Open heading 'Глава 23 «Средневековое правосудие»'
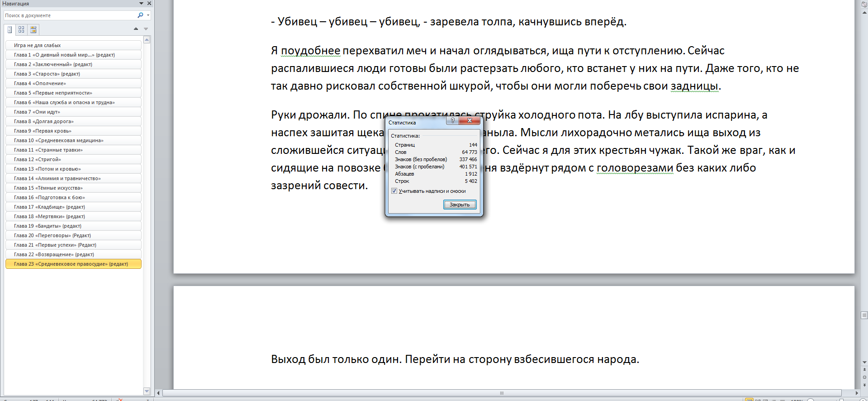868x401 pixels. [x=71, y=264]
